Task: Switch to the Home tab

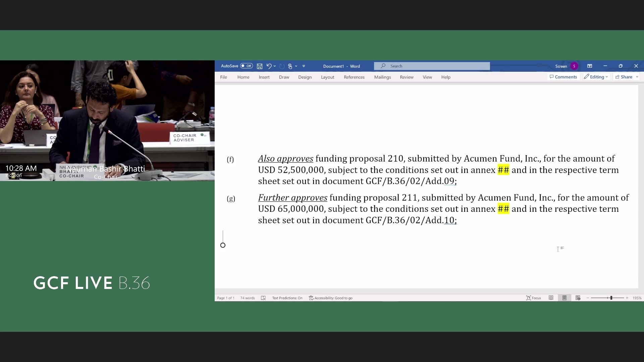Action: (x=244, y=77)
